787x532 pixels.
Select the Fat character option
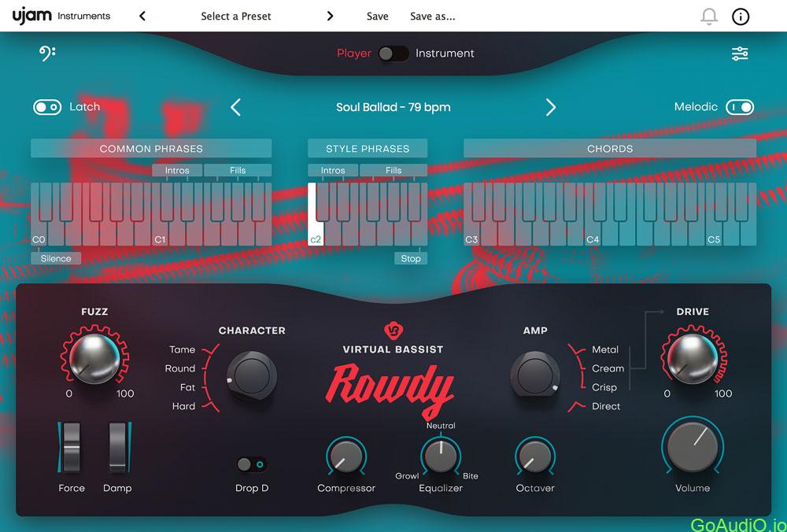click(188, 387)
